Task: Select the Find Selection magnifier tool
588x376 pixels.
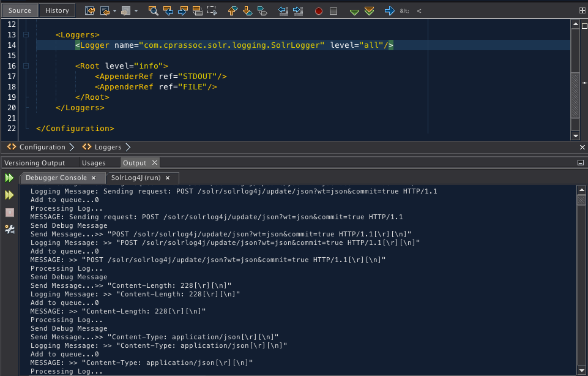Action: point(154,10)
